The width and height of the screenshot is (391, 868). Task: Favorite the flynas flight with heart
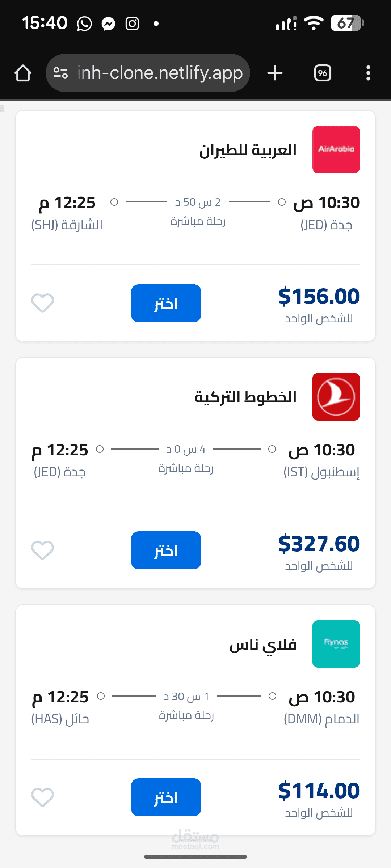[x=42, y=797]
